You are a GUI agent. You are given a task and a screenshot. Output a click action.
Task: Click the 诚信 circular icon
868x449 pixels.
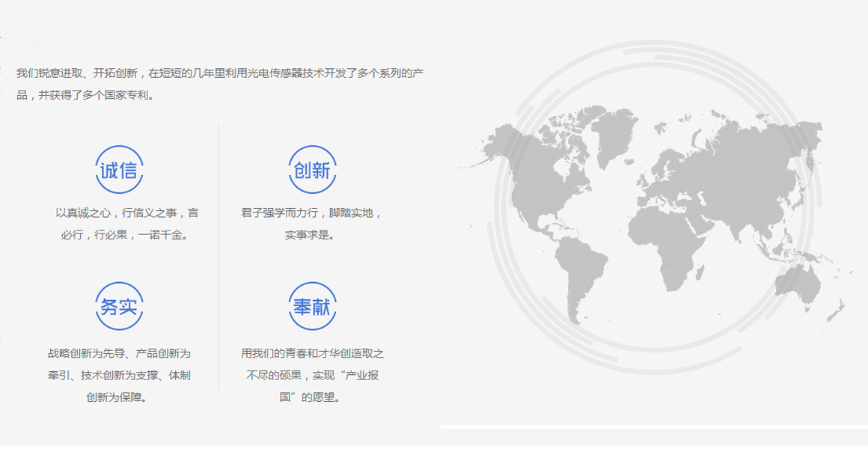[119, 170]
